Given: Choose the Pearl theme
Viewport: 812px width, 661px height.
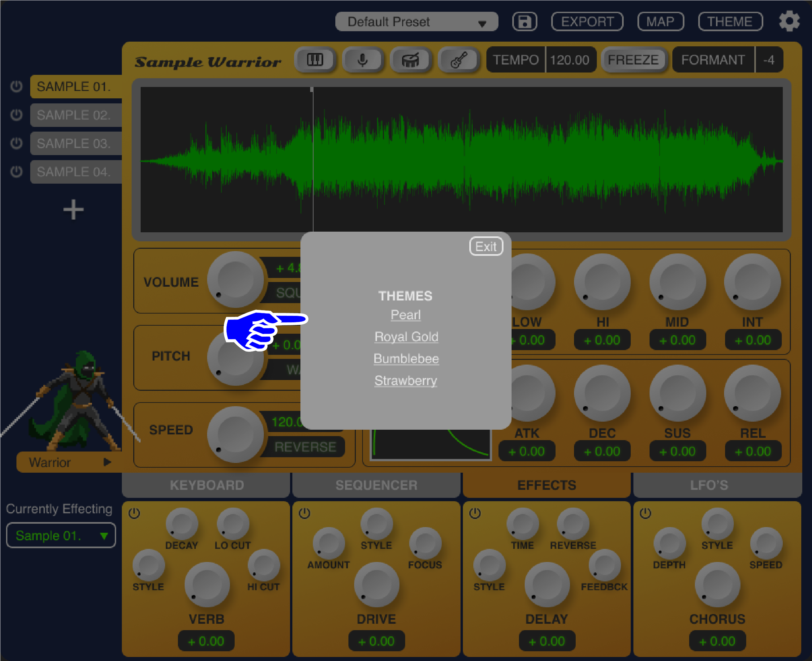Looking at the screenshot, I should (x=405, y=315).
